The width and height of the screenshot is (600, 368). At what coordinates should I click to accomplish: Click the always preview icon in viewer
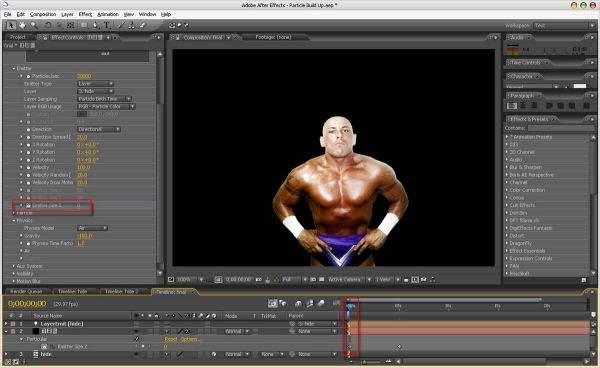tap(171, 280)
